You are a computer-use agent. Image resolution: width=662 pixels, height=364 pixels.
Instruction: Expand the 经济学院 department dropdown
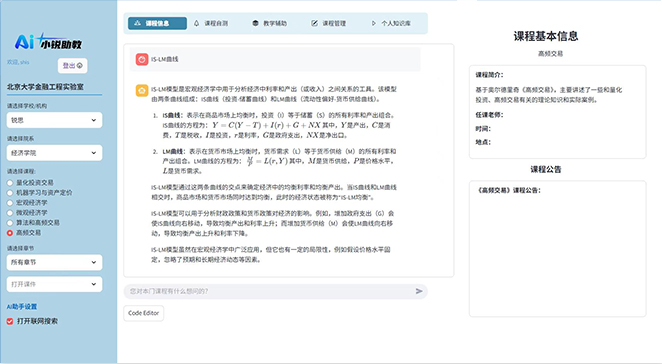click(54, 153)
